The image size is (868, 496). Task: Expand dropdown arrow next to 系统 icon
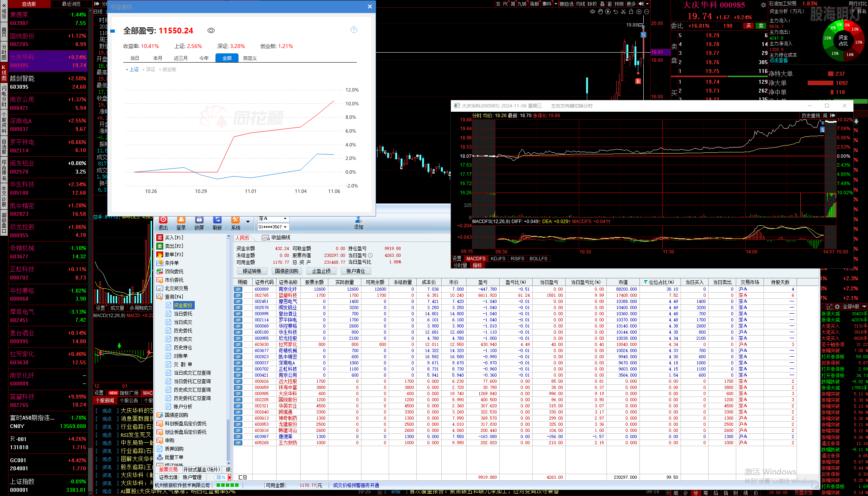coord(248,222)
